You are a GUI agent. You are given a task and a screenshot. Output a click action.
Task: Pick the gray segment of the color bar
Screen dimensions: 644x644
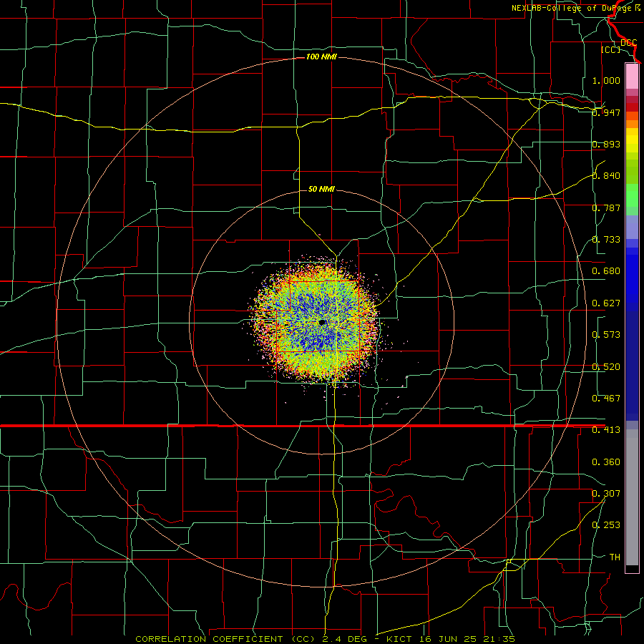(632, 497)
